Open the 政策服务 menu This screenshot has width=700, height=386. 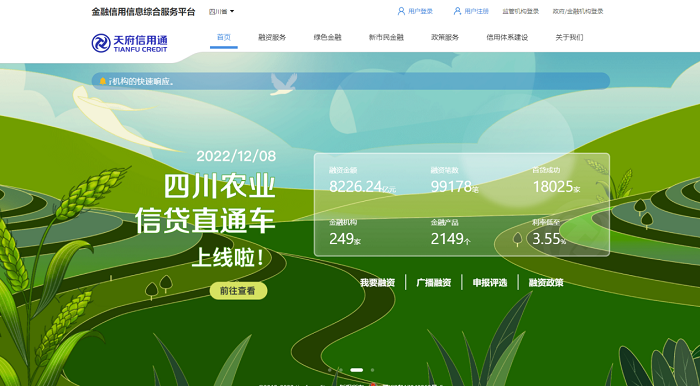pyautogui.click(x=445, y=37)
